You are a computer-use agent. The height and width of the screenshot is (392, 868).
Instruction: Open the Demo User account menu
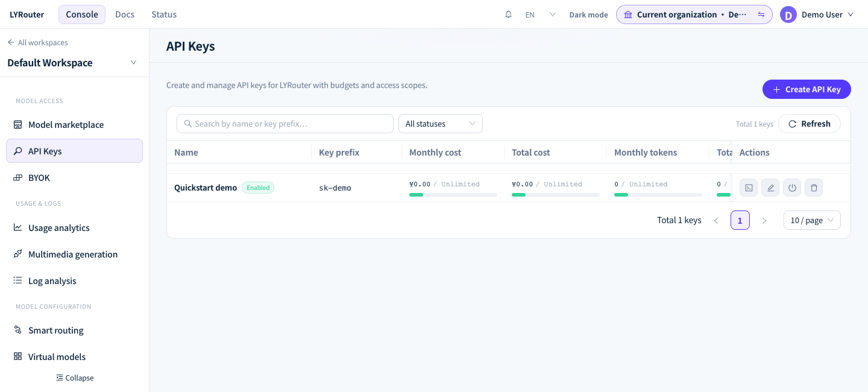817,14
